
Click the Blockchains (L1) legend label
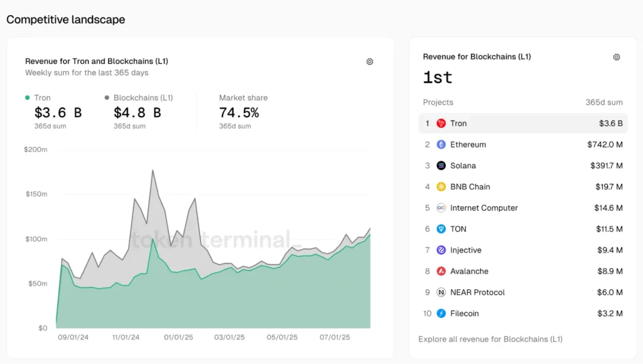tap(143, 97)
